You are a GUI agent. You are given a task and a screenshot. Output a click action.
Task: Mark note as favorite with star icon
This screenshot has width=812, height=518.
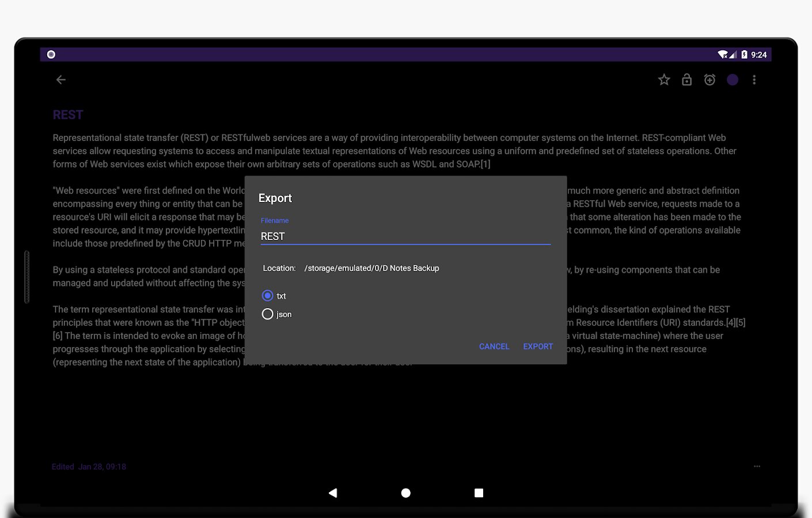tap(664, 80)
